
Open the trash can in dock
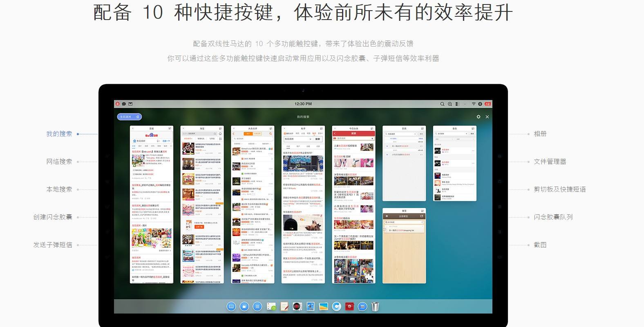(x=375, y=306)
